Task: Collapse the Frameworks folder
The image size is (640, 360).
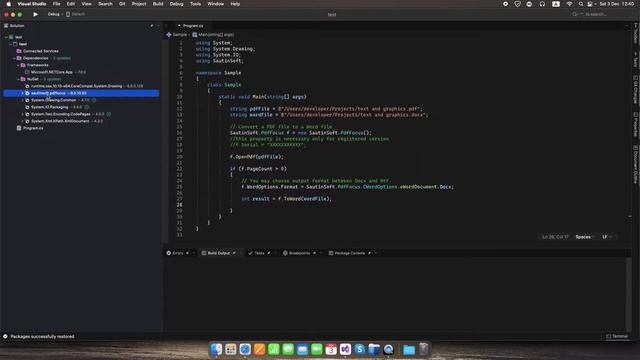Action: point(18,65)
